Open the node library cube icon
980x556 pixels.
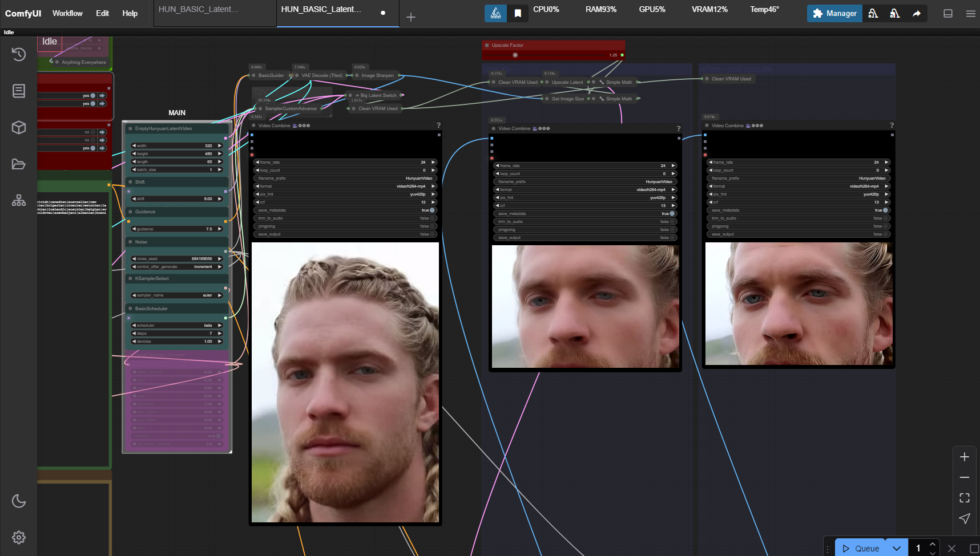point(18,127)
